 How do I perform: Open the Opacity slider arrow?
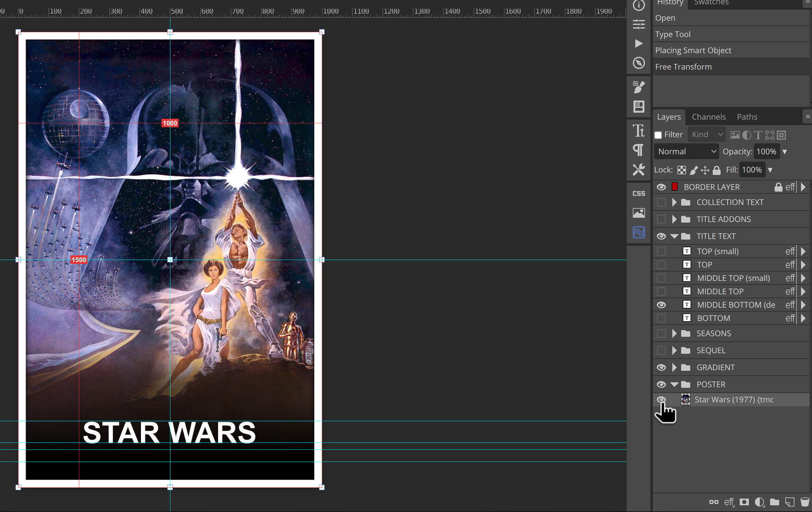[x=785, y=152]
